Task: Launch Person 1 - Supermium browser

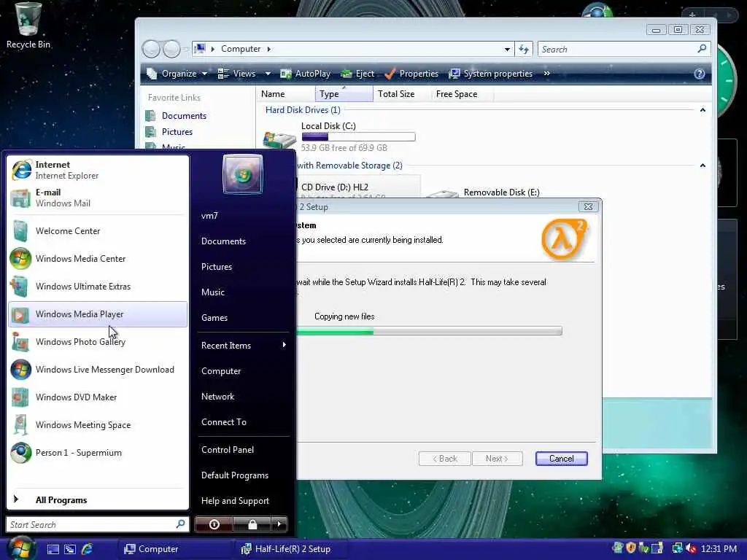Action: coord(98,452)
